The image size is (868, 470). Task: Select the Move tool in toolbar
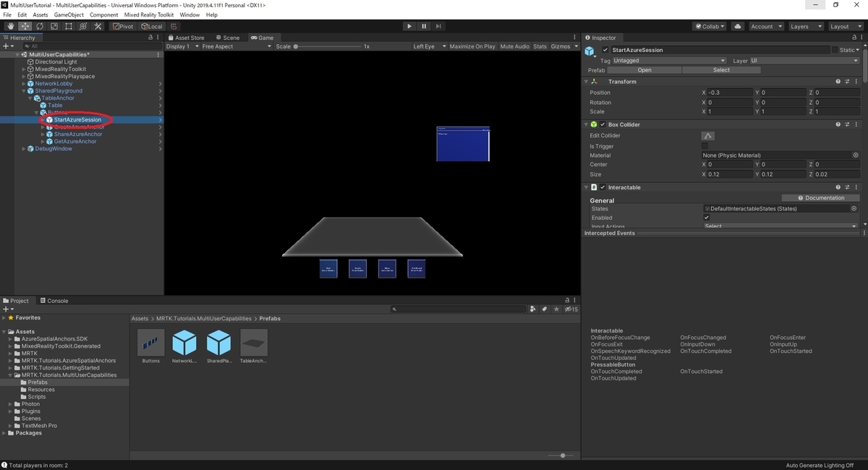pos(25,26)
